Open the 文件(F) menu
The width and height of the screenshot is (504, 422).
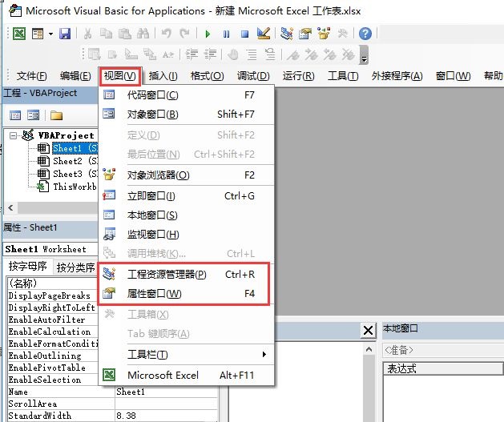coord(31,76)
